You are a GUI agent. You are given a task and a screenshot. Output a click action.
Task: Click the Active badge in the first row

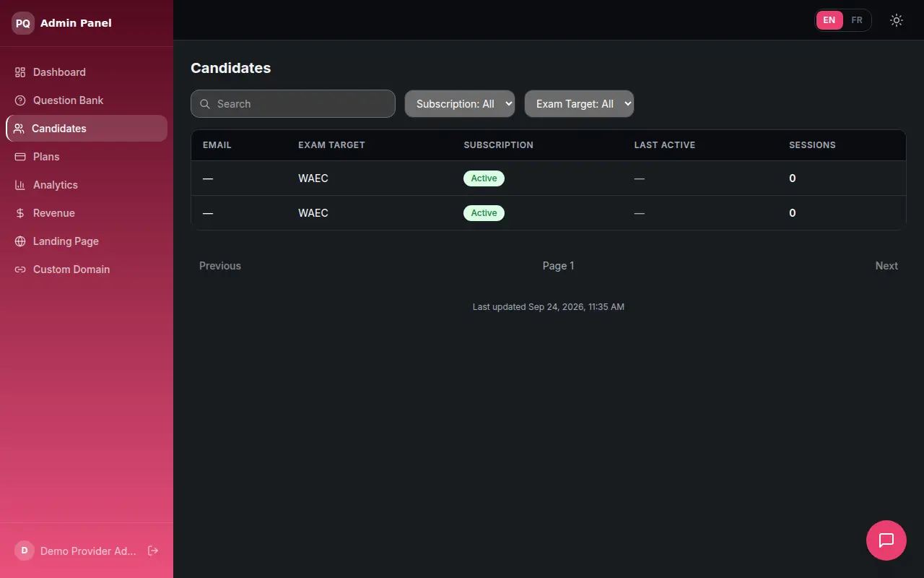point(484,178)
